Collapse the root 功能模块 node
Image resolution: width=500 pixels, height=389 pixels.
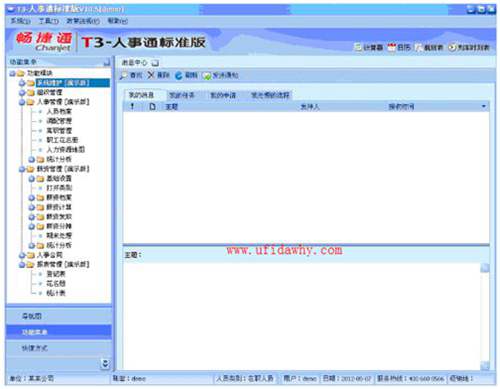(x=13, y=73)
